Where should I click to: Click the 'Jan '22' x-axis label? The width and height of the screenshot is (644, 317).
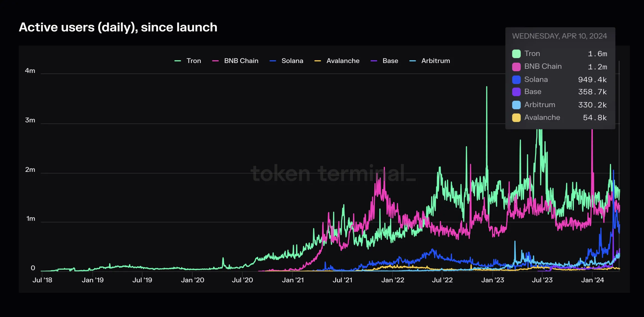click(x=392, y=280)
